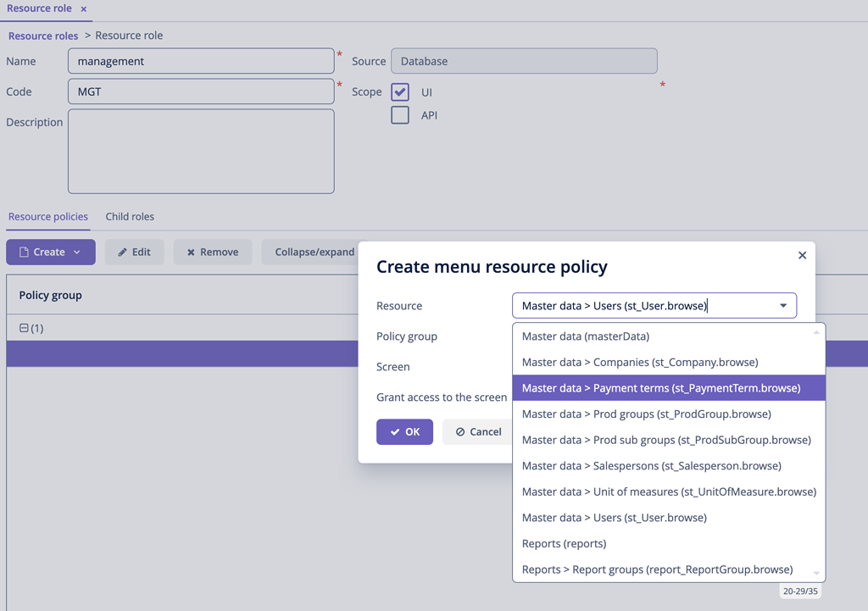Open the Resource roles breadcrumb link
The height and width of the screenshot is (611, 868).
pos(43,36)
